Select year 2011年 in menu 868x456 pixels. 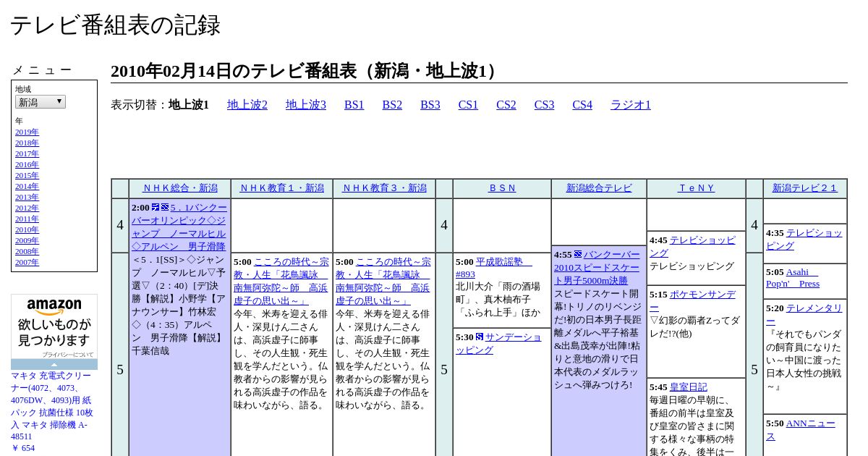pos(27,219)
